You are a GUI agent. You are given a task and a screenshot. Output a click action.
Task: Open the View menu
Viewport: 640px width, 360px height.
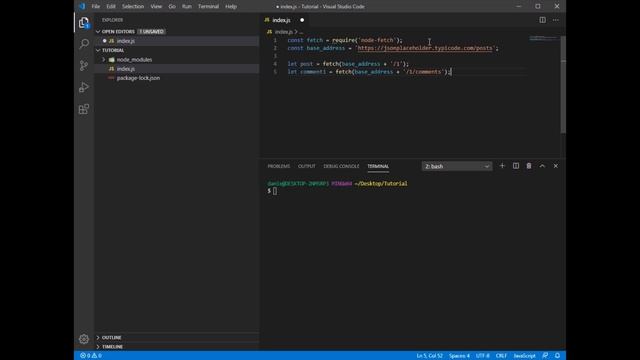[156, 7]
